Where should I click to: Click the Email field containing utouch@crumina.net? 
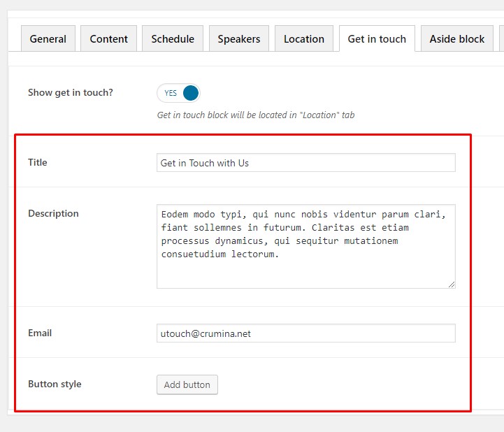point(305,333)
